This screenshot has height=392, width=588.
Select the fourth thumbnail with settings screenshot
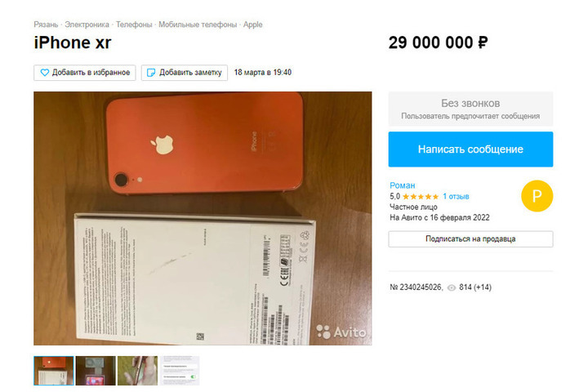pyautogui.click(x=180, y=371)
